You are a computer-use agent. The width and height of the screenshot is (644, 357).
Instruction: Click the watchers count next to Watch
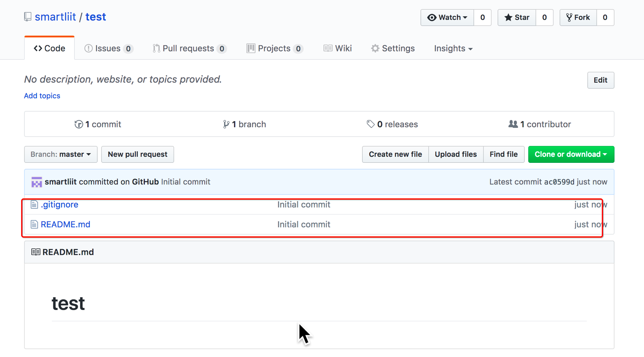[482, 18]
